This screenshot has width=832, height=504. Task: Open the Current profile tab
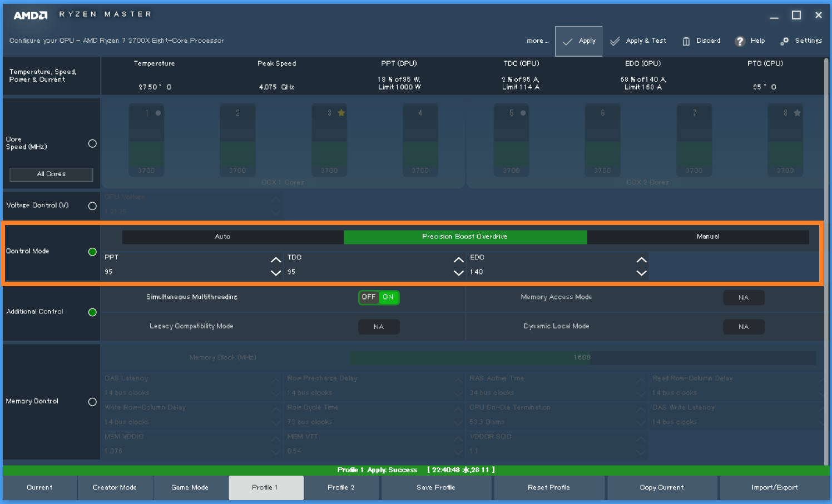[40, 488]
